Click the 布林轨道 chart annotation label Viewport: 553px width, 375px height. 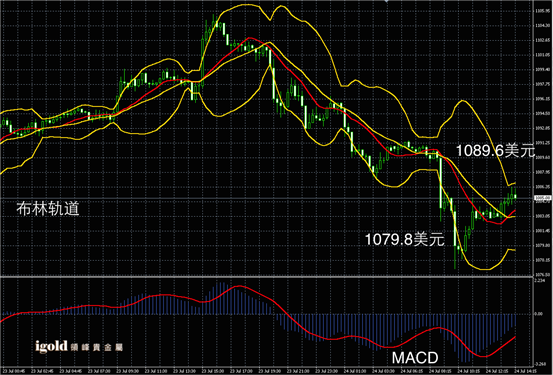pyautogui.click(x=48, y=209)
